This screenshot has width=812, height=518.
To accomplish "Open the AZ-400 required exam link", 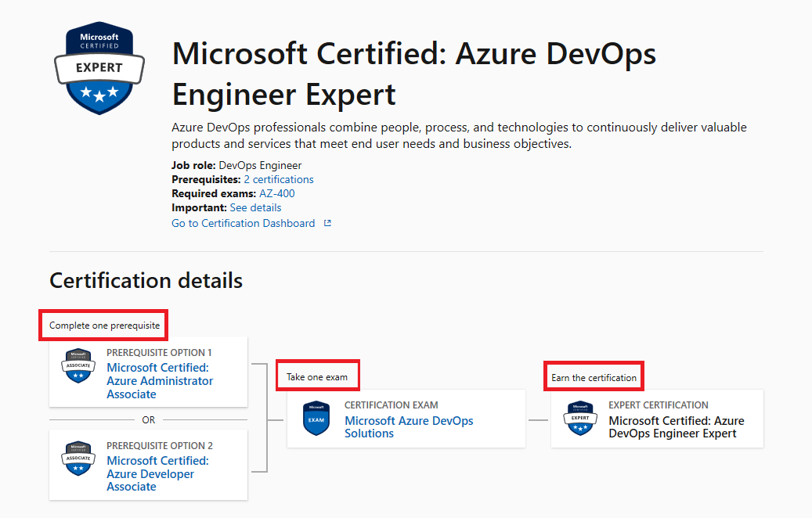I will pyautogui.click(x=277, y=193).
